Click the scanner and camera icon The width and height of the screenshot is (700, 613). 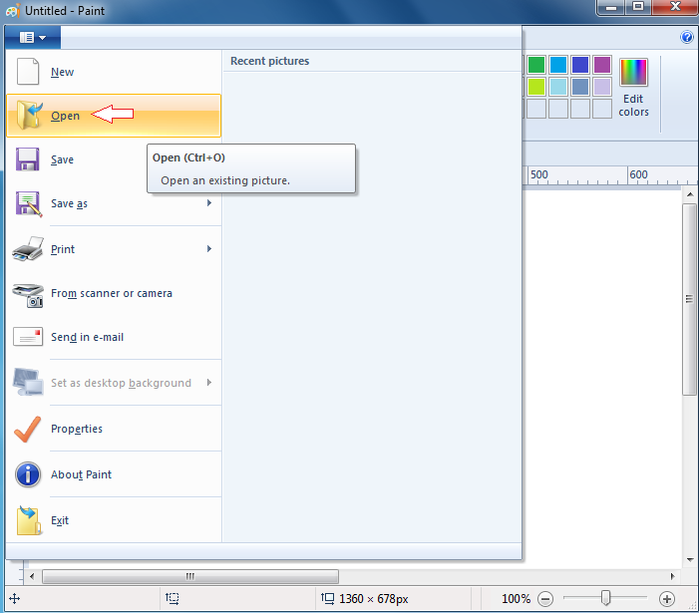28,295
